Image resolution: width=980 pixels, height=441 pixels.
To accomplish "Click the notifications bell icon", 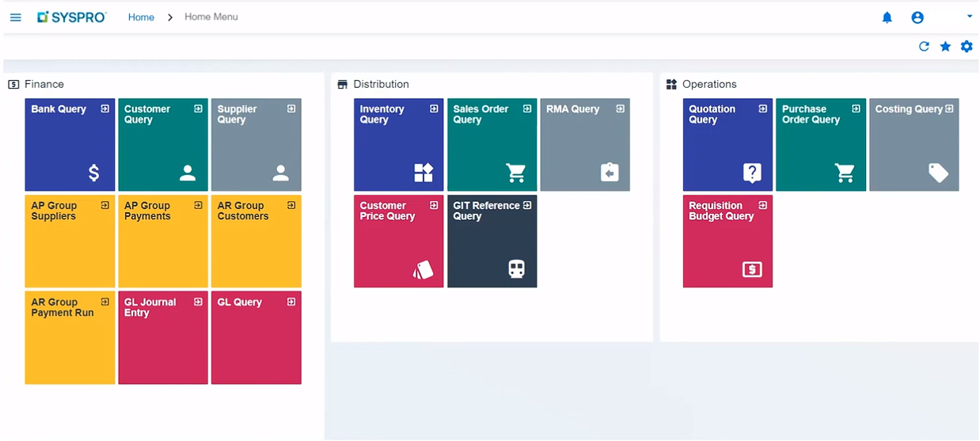I will tap(887, 17).
